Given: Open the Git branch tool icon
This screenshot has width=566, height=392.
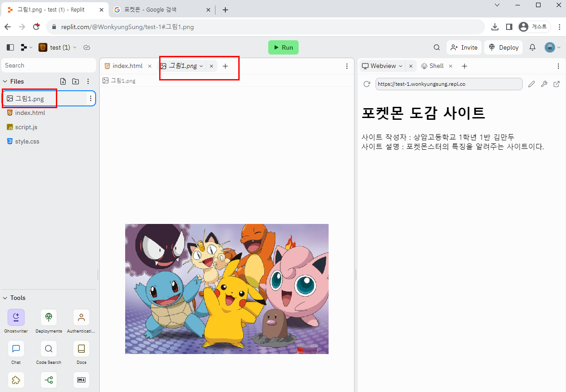Looking at the screenshot, I should (49, 380).
